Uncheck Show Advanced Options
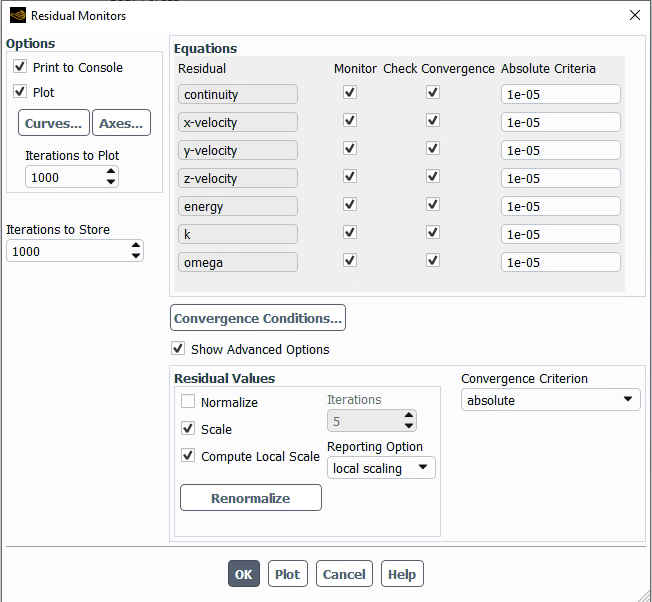652x602 pixels. [178, 349]
